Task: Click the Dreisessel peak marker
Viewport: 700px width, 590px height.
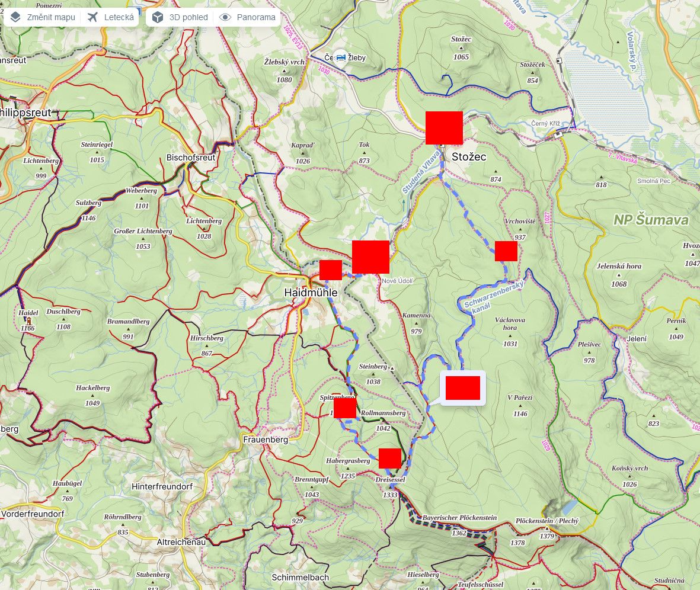Action: [x=390, y=488]
